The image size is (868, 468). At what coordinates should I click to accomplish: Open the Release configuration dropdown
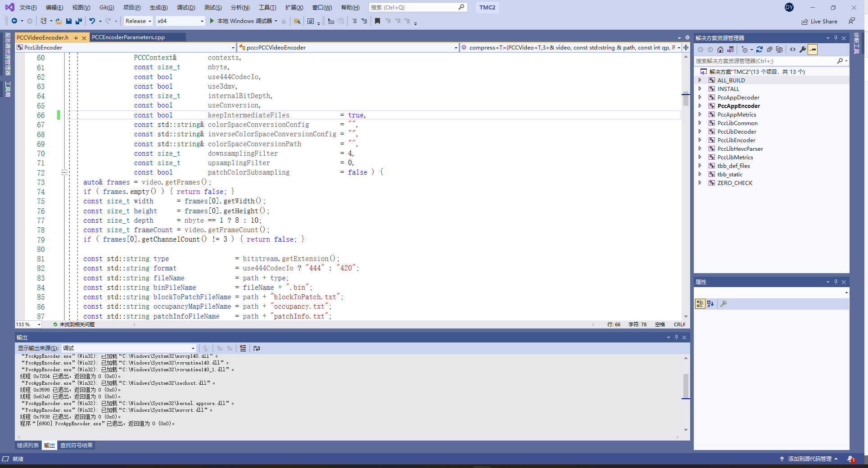coord(138,21)
